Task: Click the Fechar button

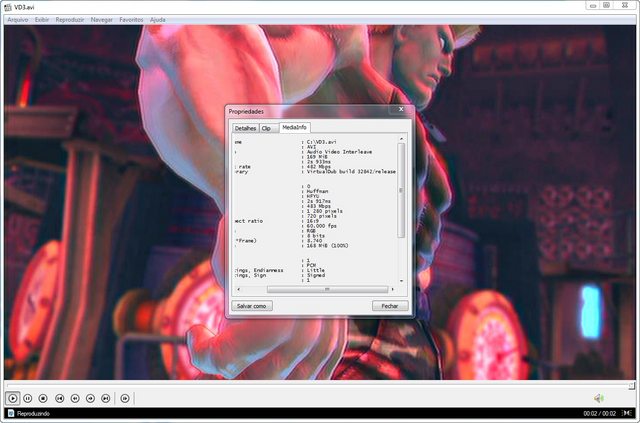Action: (390, 306)
